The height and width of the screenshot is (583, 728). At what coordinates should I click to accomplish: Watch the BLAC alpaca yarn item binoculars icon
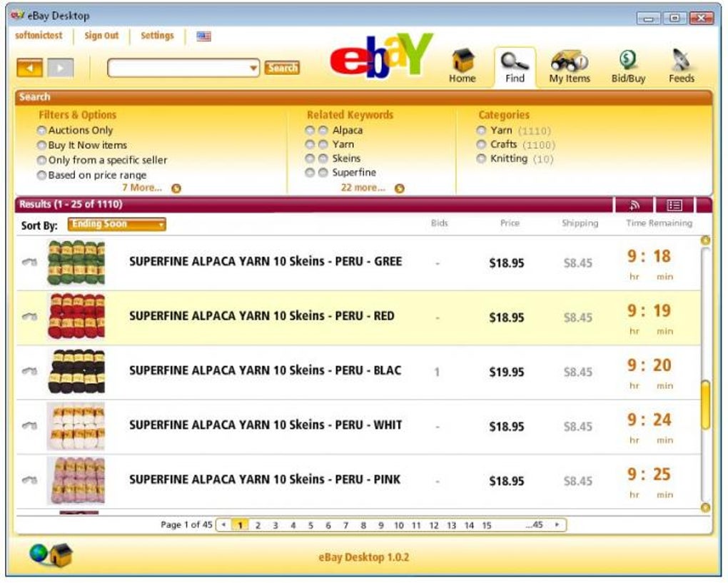29,371
